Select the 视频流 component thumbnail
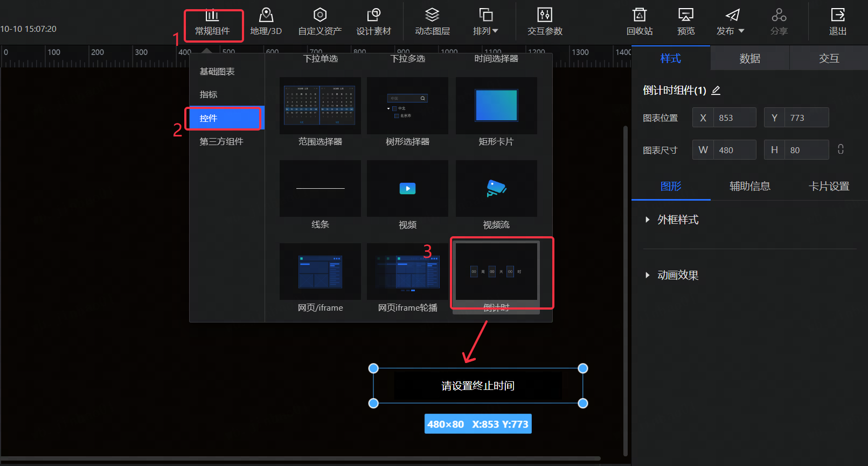 [496, 189]
